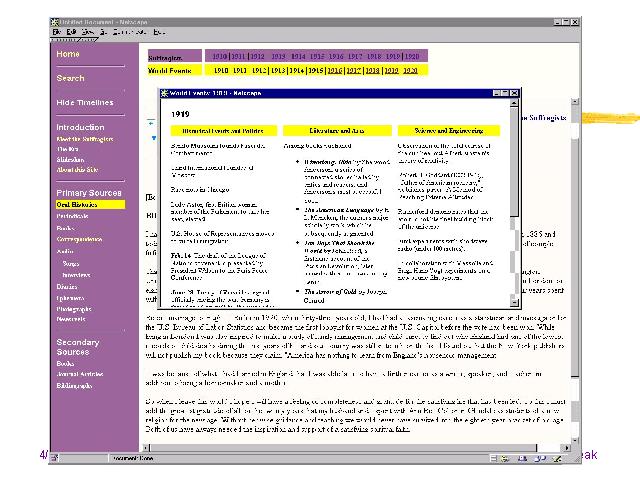
Task: Click the popup vertical scrollbar thumb
Action: click(x=514, y=162)
